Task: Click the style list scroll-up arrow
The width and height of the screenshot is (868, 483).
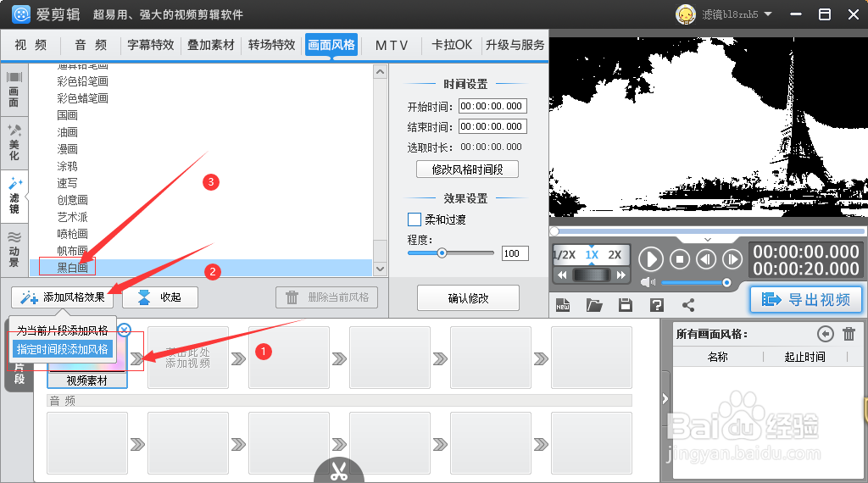Action: point(381,72)
